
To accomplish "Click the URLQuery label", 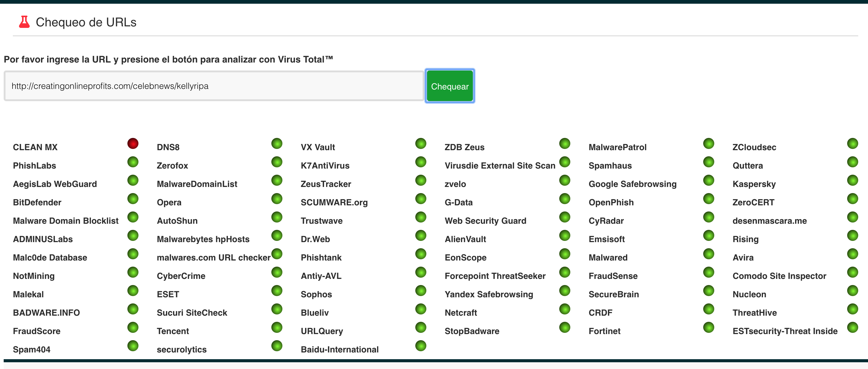I will [x=322, y=331].
